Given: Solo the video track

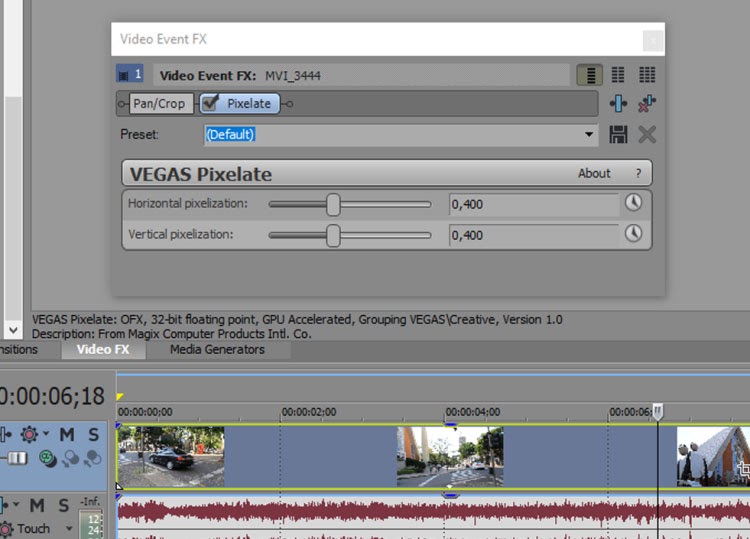Looking at the screenshot, I should coord(93,434).
